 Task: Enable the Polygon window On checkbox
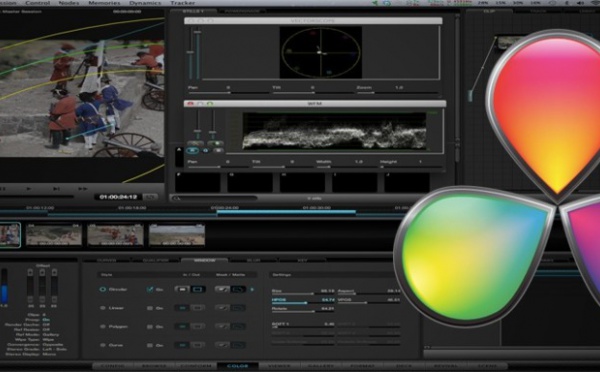coord(150,326)
